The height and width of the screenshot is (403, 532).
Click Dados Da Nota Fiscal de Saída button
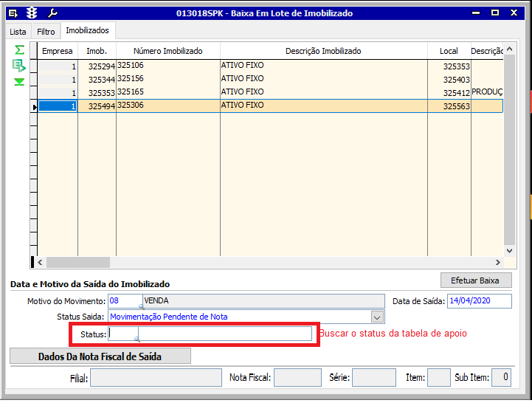[100, 356]
